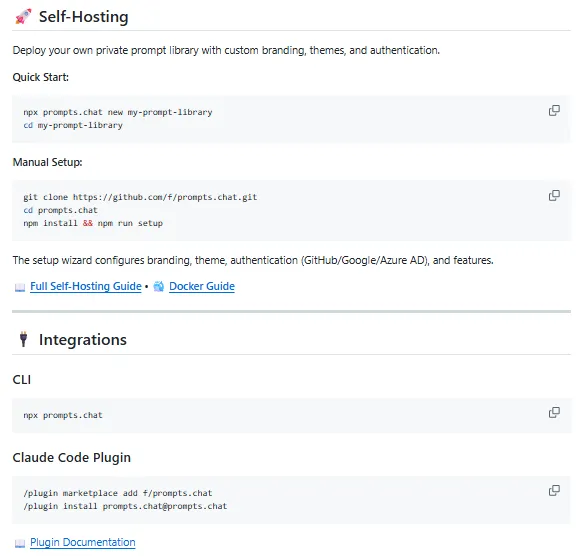Image resolution: width=586 pixels, height=557 pixels.
Task: Click the book icon before Full Self-Hosting Guide
Action: (x=20, y=287)
